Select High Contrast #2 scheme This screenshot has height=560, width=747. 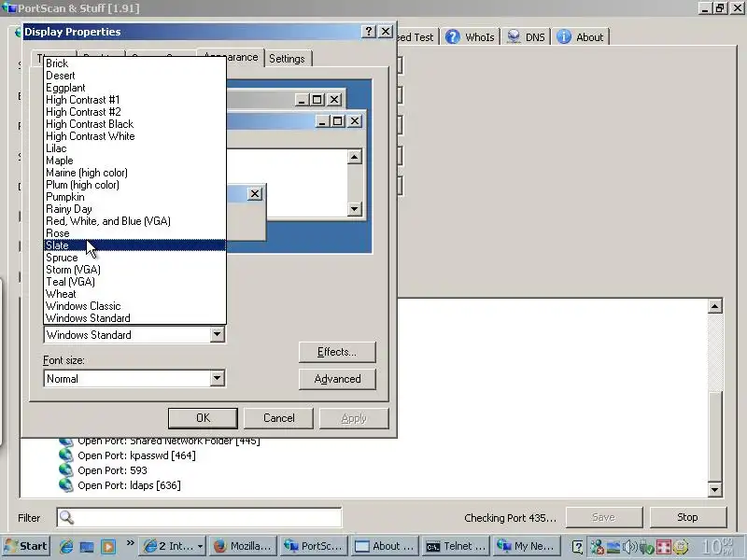click(x=134, y=112)
